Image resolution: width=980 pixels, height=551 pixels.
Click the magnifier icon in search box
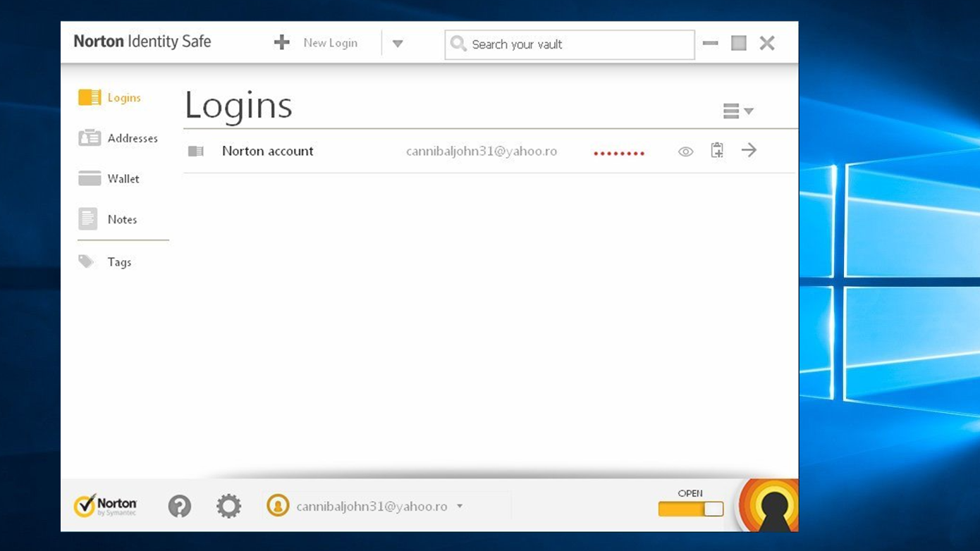tap(458, 44)
